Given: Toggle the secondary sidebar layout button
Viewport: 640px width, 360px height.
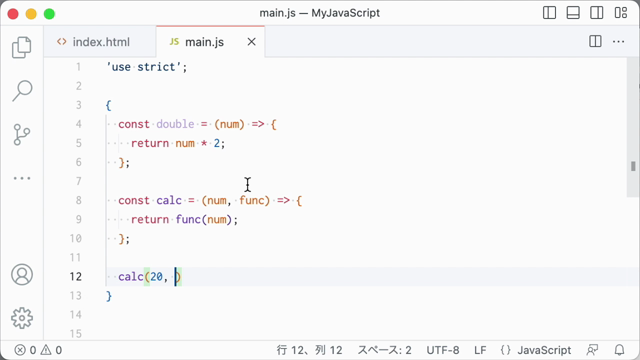Looking at the screenshot, I should click(597, 13).
